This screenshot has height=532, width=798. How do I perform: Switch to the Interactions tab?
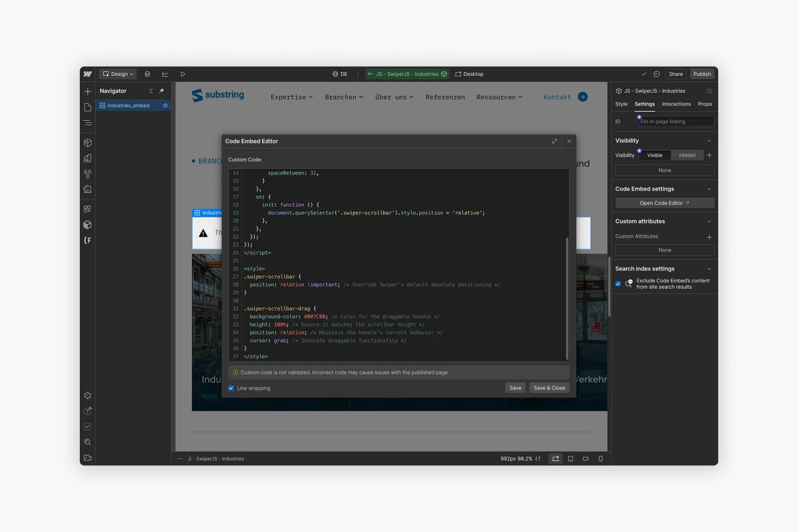point(676,104)
